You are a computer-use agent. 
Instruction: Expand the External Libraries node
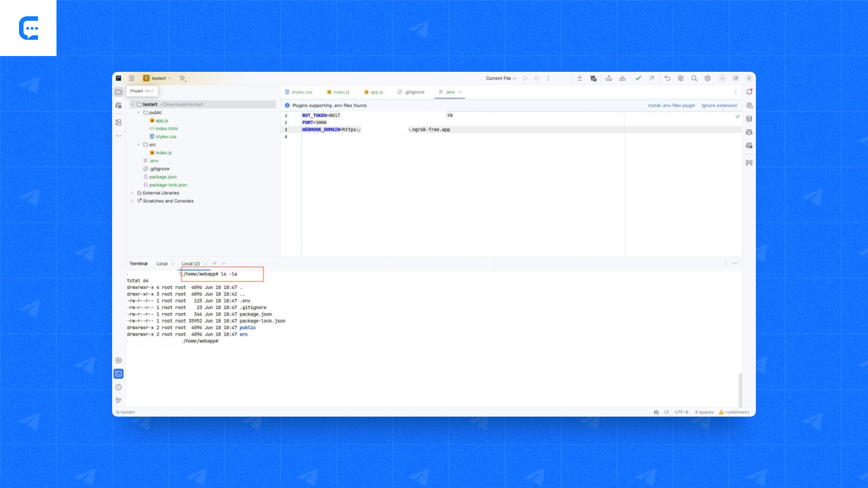pos(132,193)
